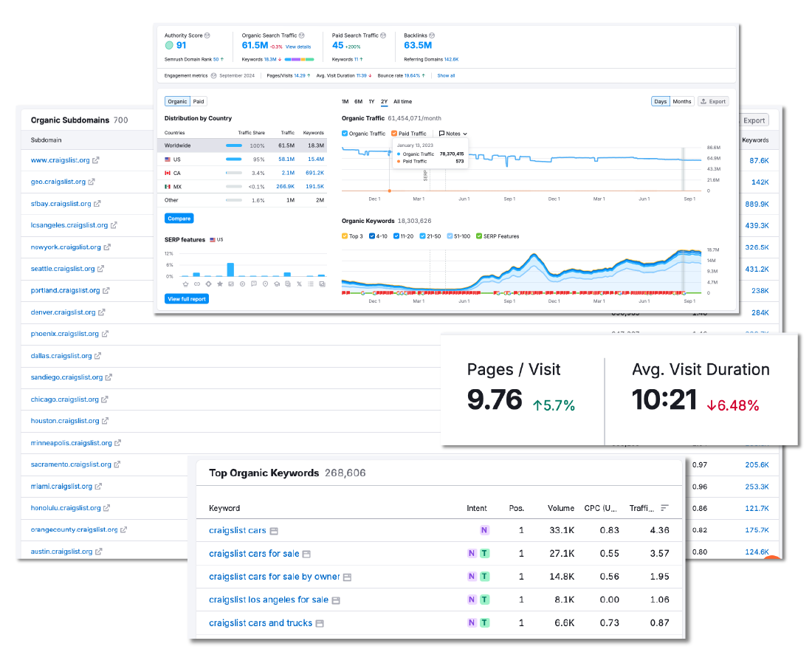
Task: Toggle the 11-20 positions checkbox
Action: coord(396,236)
